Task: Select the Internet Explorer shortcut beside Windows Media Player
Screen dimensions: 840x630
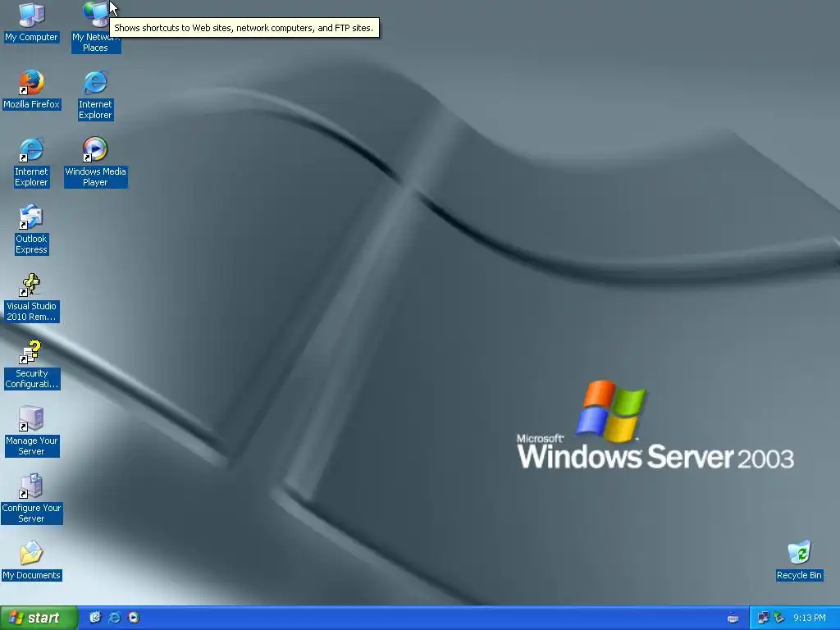Action: pos(31,162)
